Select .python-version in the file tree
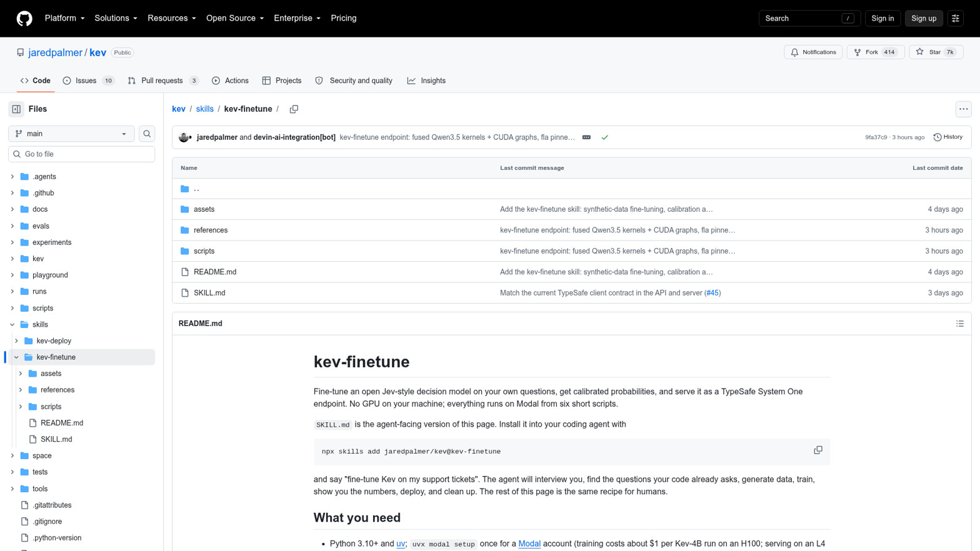Screen dimensions: 980x551 click(57, 538)
